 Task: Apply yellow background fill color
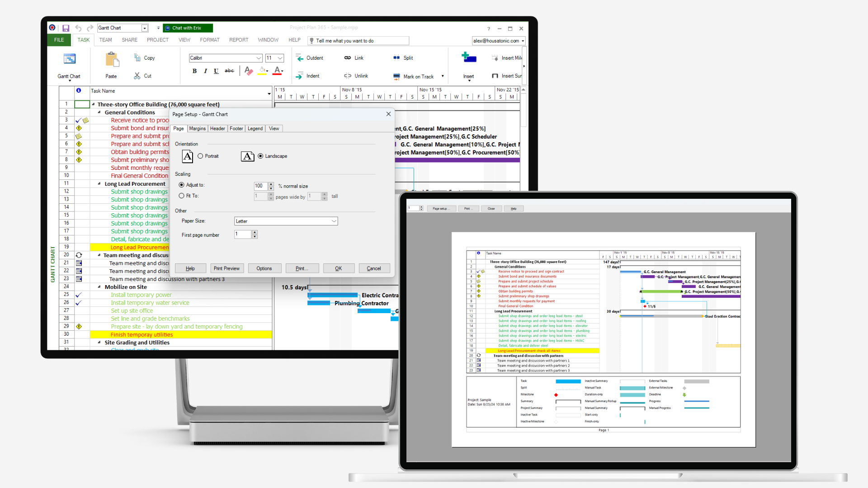(x=262, y=71)
